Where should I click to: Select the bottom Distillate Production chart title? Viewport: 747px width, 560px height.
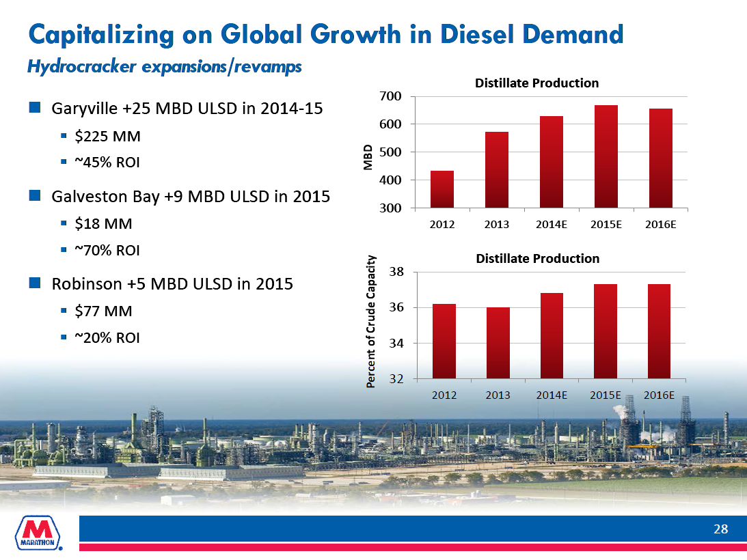tap(537, 259)
